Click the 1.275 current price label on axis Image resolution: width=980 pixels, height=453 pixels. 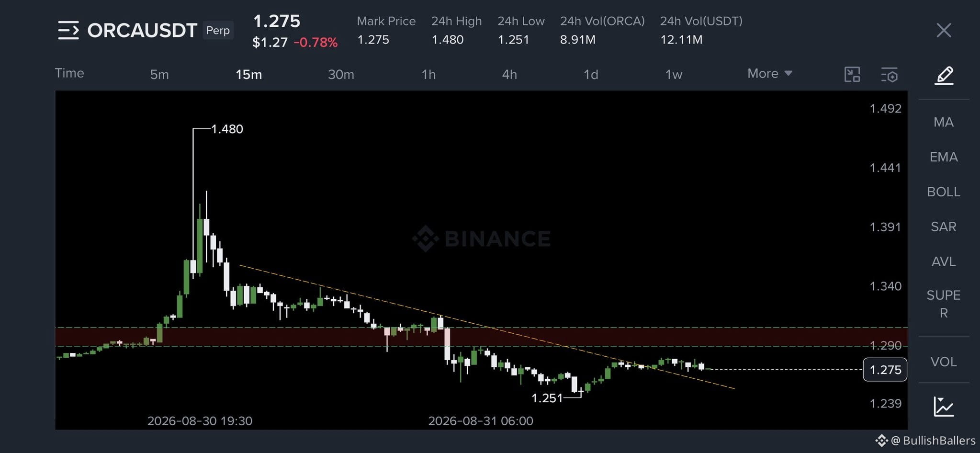[885, 370]
